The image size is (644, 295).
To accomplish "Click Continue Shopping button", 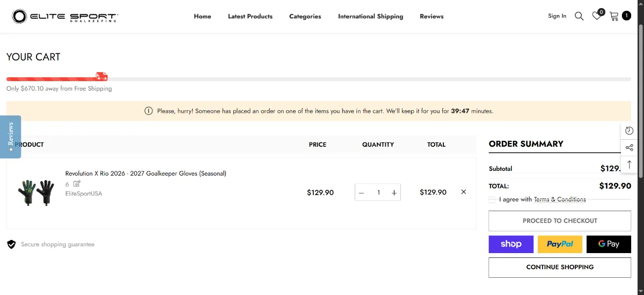I will [560, 267].
